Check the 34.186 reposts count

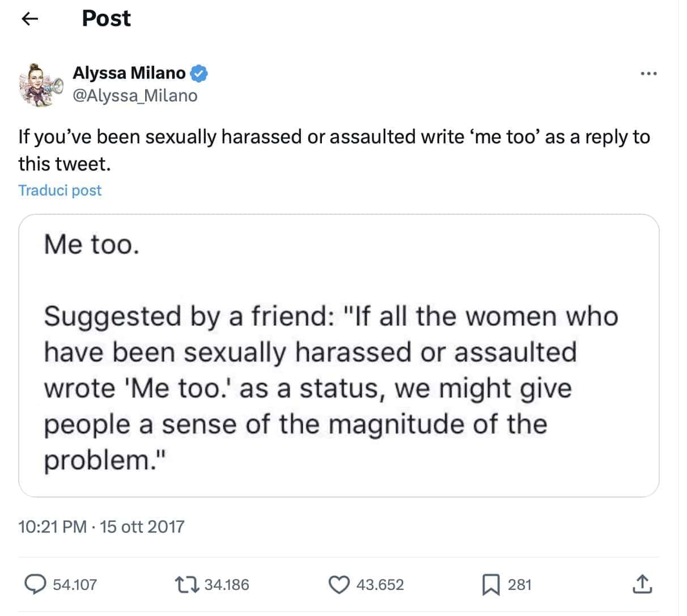click(x=227, y=584)
